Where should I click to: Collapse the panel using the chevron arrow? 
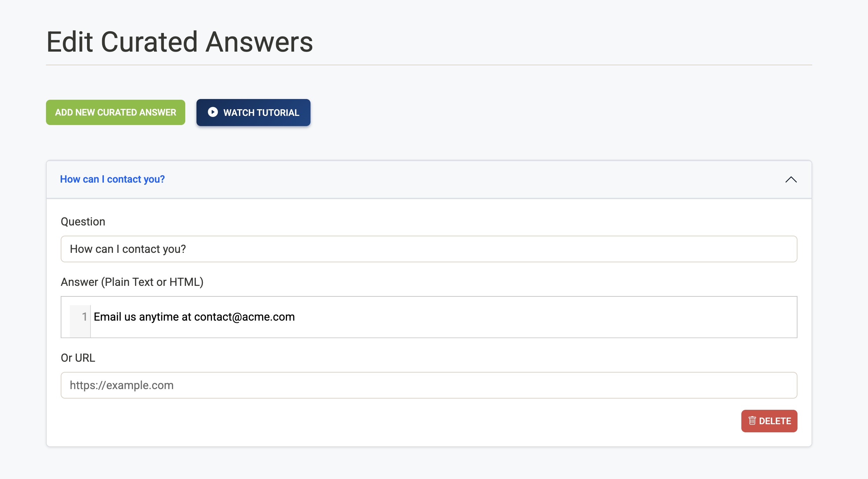pyautogui.click(x=791, y=179)
